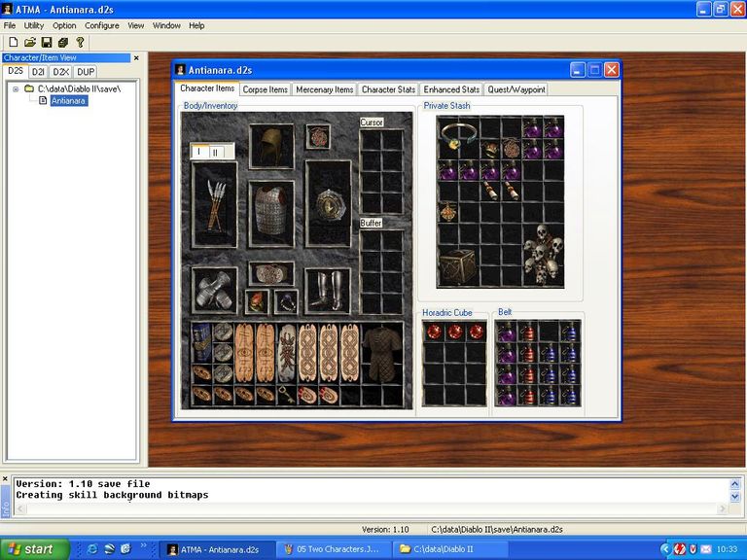This screenshot has width=747, height=560.
Task: Select the blue tome in inventory
Action: (x=202, y=342)
